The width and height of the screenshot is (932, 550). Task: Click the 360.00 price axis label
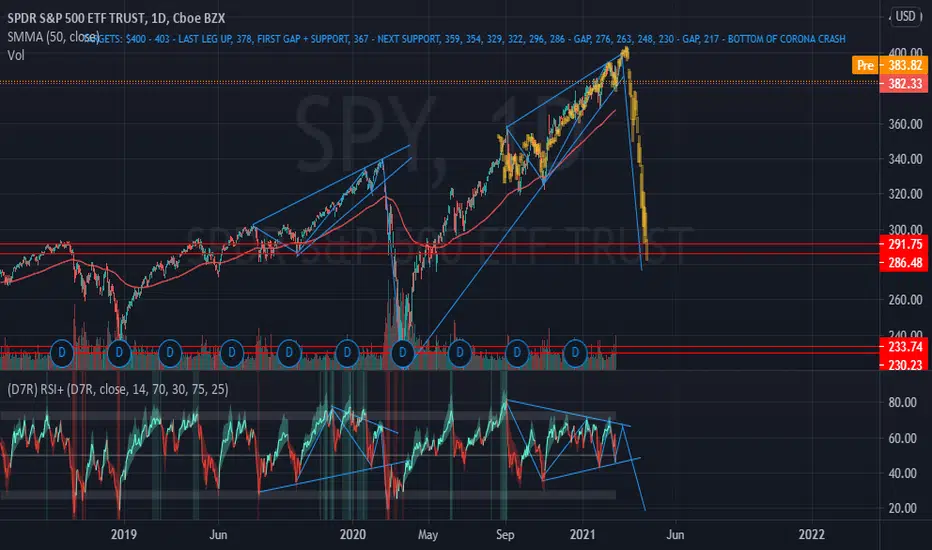tap(905, 124)
